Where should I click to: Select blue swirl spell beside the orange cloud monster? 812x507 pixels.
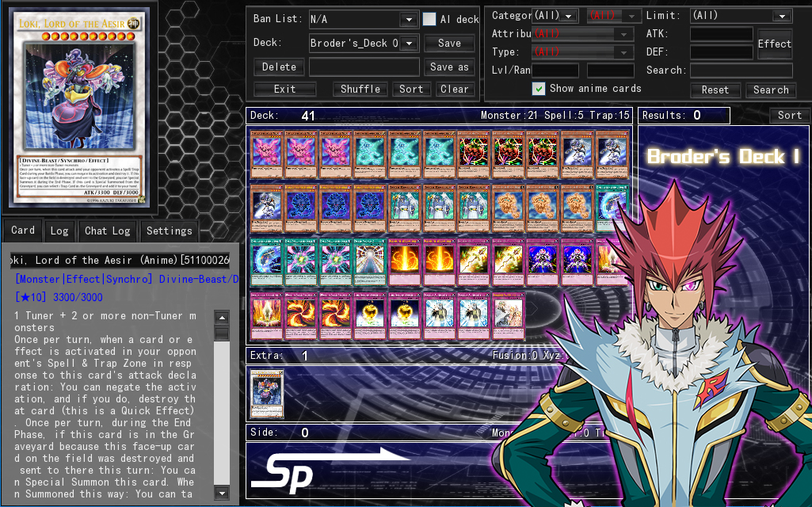[x=612, y=208]
